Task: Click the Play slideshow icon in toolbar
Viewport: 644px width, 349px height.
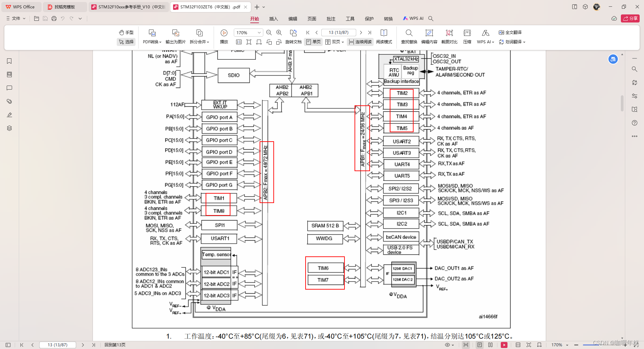Action: click(x=224, y=33)
